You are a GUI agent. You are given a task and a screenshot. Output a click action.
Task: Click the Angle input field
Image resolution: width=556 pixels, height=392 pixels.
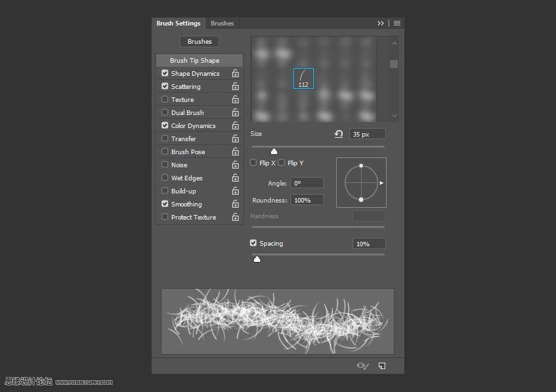tap(307, 184)
